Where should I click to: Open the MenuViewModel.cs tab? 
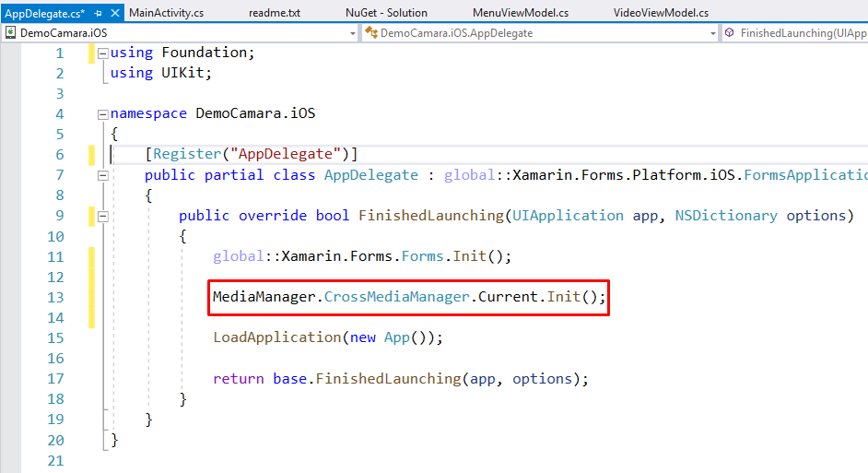[x=521, y=13]
